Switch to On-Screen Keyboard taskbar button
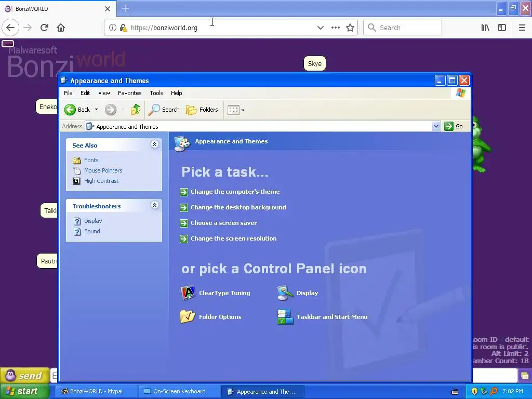The height and width of the screenshot is (399, 532). tap(179, 391)
